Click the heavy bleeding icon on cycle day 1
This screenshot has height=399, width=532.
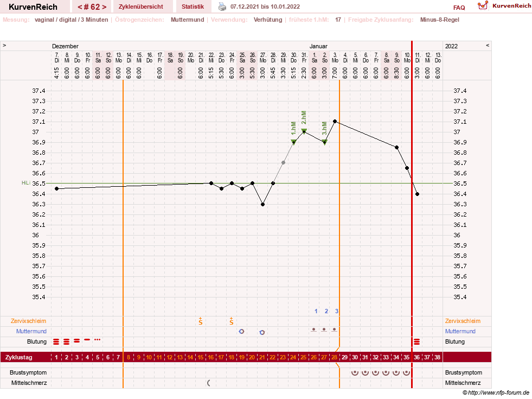[x=56, y=341]
